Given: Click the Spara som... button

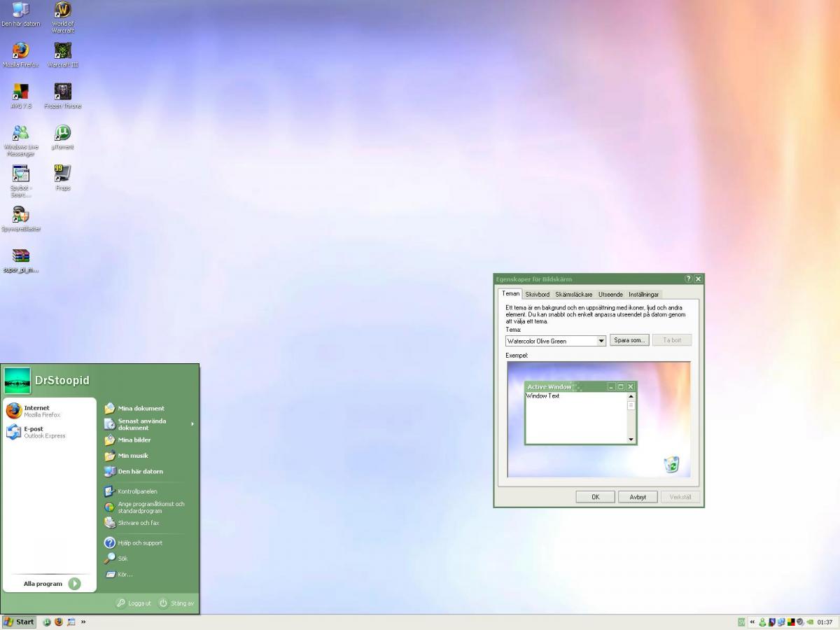Looking at the screenshot, I should (x=629, y=340).
